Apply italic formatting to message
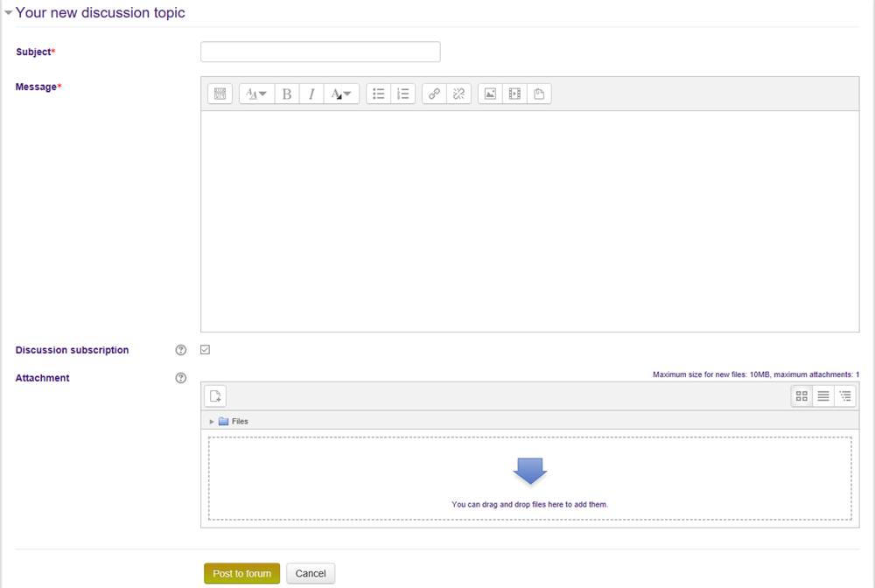875x588 pixels. [x=311, y=94]
